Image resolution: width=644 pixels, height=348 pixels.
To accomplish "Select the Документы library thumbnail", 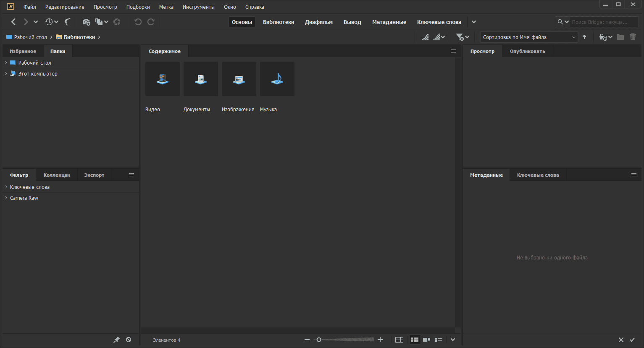I will click(x=201, y=79).
